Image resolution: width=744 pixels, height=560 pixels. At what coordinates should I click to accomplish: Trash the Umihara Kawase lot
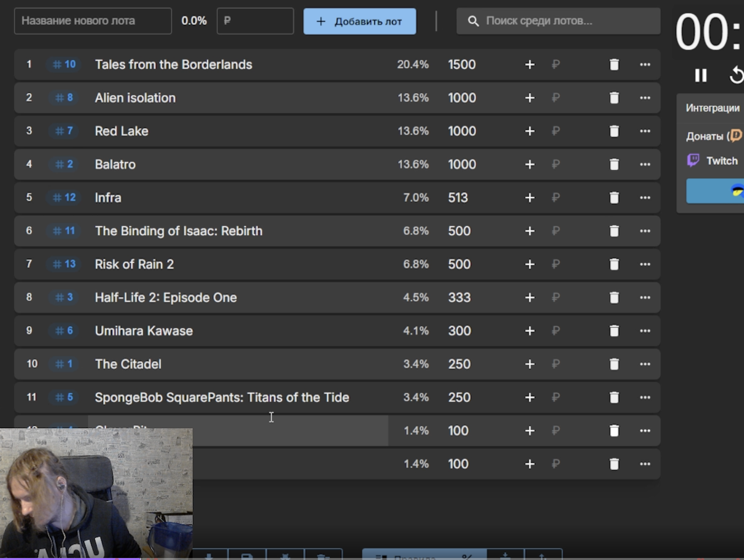point(614,331)
